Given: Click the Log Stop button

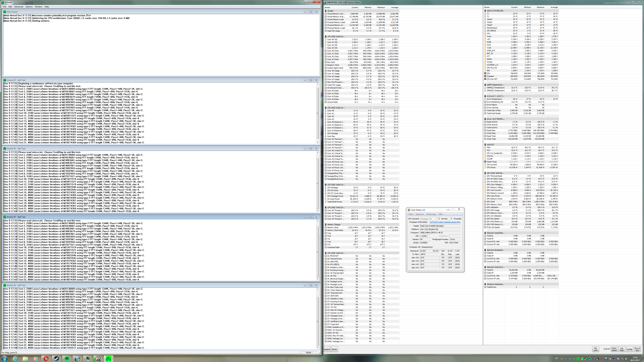Looking at the screenshot, I should pyautogui.click(x=622, y=349).
